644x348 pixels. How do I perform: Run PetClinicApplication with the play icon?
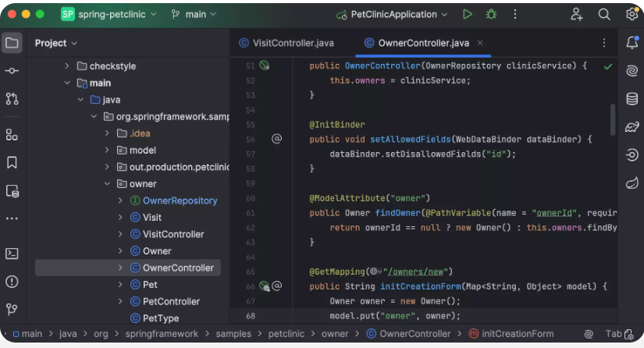467,14
